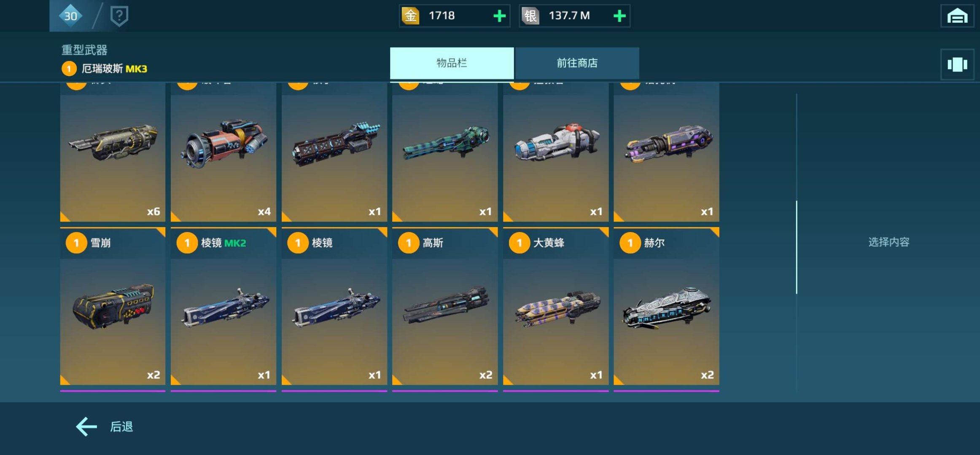Pick the 大黄蜂 weapon card
The image size is (980, 455).
click(556, 306)
